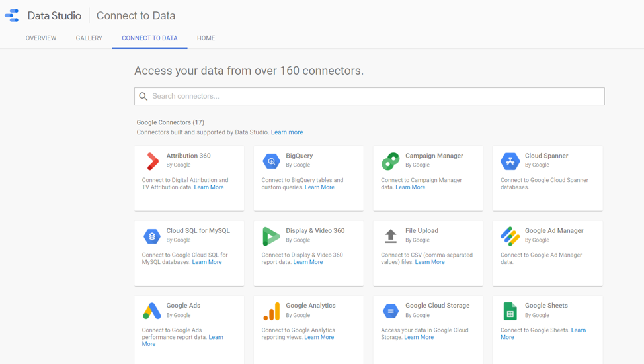Click the Campaign Manager connector title
Viewport: 644px width, 364px height.
tap(434, 156)
